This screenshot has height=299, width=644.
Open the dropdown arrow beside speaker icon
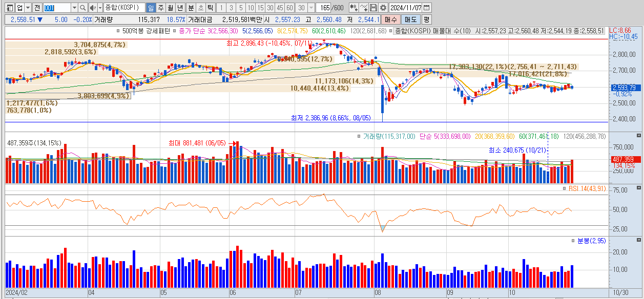100,8
